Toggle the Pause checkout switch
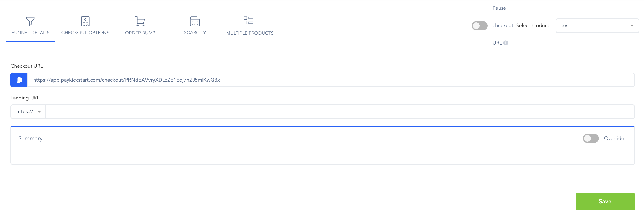Viewport: 644px width, 214px height. (x=479, y=26)
